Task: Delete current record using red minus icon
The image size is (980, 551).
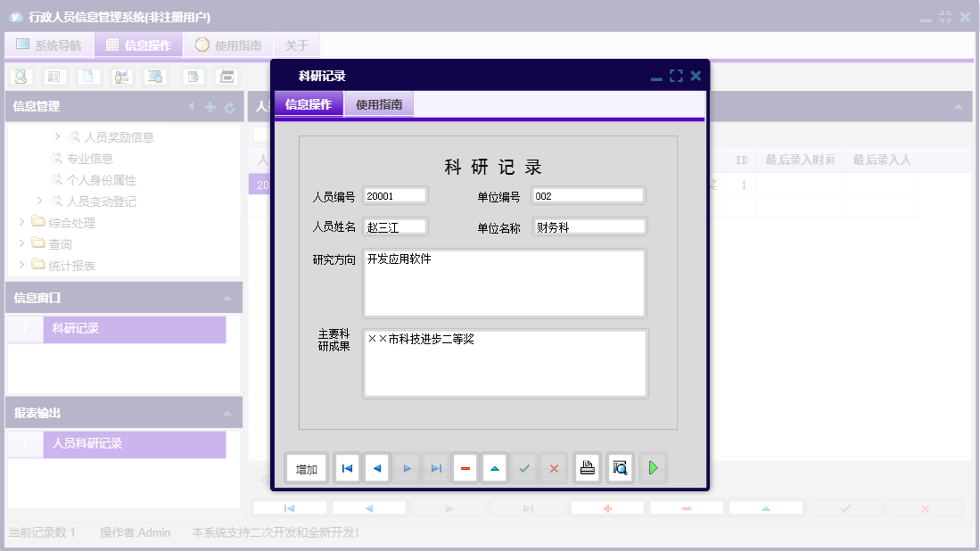Action: 465,467
